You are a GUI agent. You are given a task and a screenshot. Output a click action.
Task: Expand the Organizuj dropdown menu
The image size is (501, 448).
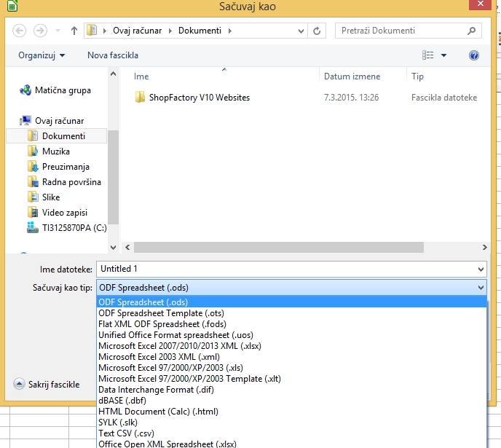(x=42, y=55)
